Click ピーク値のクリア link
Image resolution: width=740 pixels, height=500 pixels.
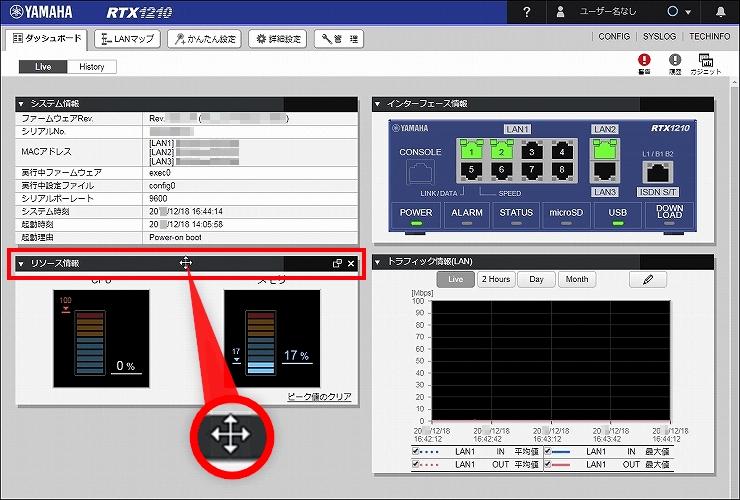319,397
